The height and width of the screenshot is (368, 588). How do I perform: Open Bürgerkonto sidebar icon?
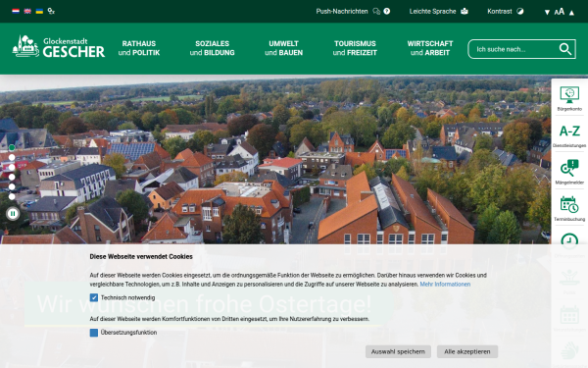coord(569,98)
